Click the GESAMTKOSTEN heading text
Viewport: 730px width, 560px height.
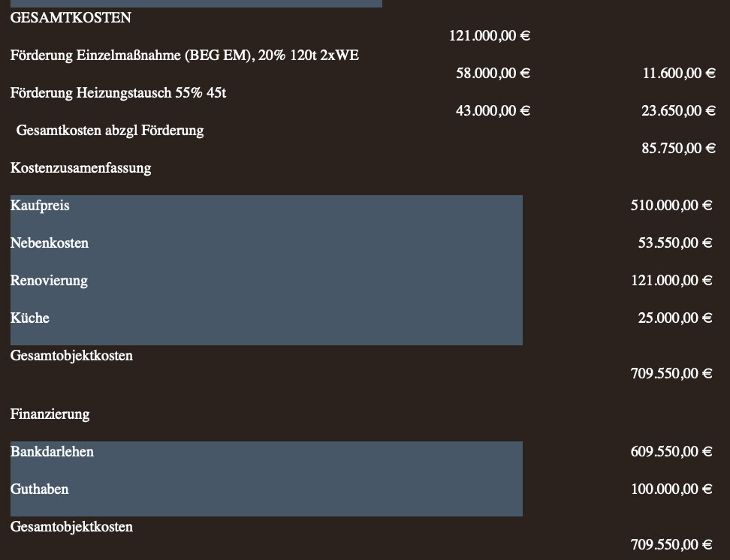click(71, 18)
